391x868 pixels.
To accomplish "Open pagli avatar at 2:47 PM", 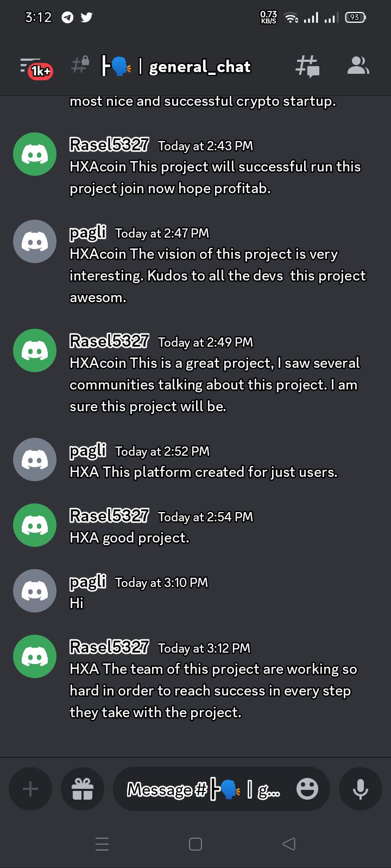I will 35,241.
